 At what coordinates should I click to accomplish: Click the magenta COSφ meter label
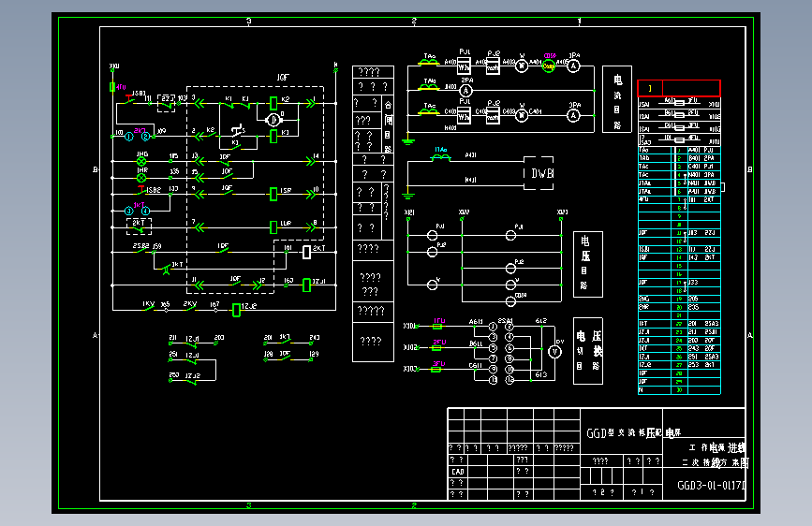(x=550, y=55)
